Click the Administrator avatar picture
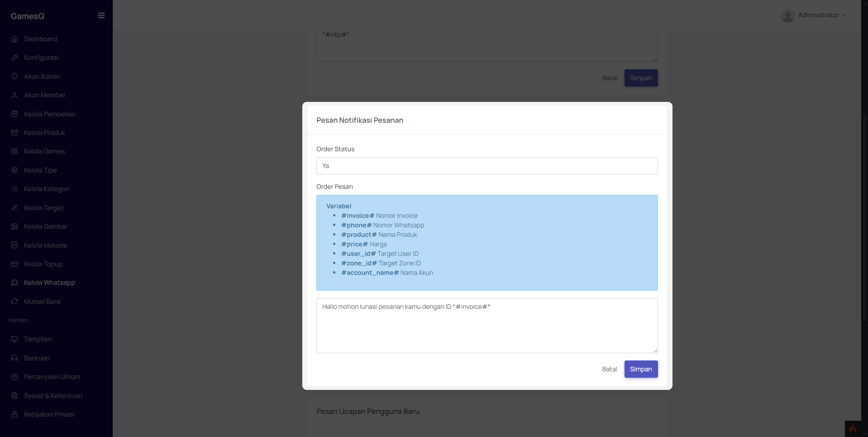868x437 pixels. (x=787, y=15)
